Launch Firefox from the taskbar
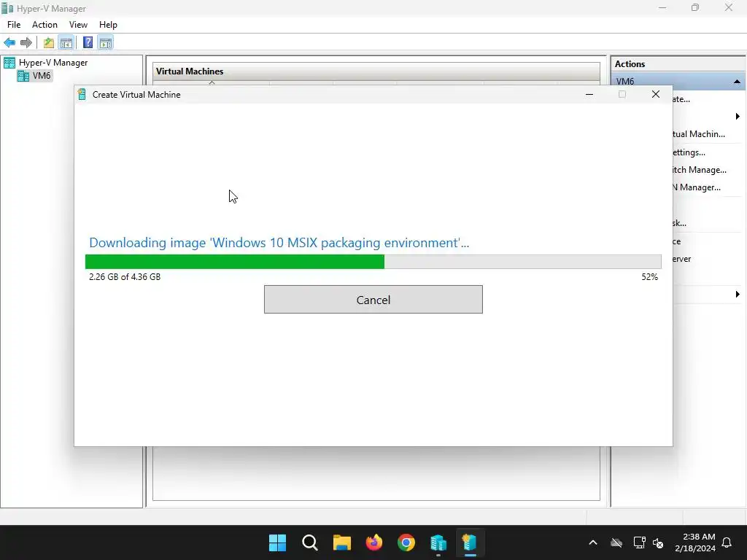 (374, 542)
